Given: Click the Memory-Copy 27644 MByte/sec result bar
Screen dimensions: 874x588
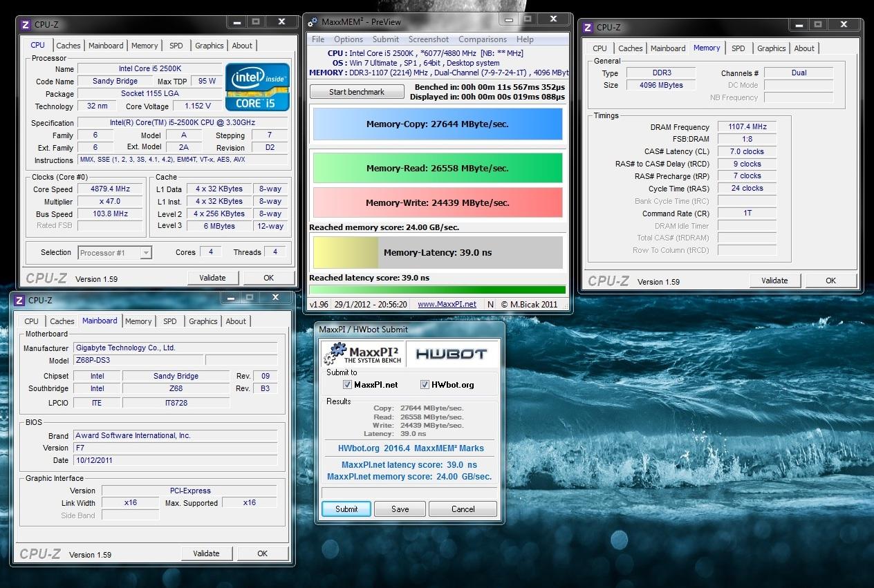Looking at the screenshot, I should point(438,124).
